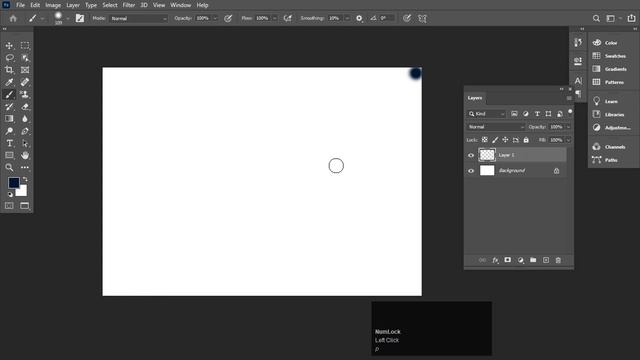This screenshot has height=360, width=640.
Task: Toggle lock all padlock in Layers panel
Action: tap(526, 140)
